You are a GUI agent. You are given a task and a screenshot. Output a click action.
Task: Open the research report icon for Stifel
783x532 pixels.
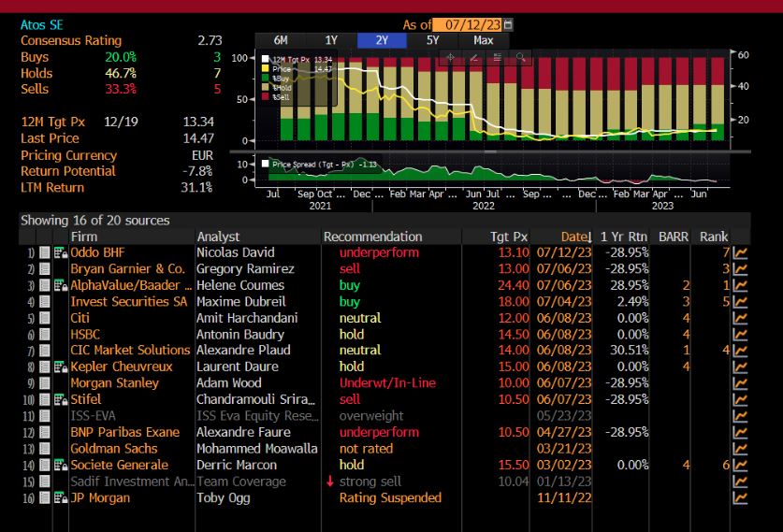tap(61, 400)
